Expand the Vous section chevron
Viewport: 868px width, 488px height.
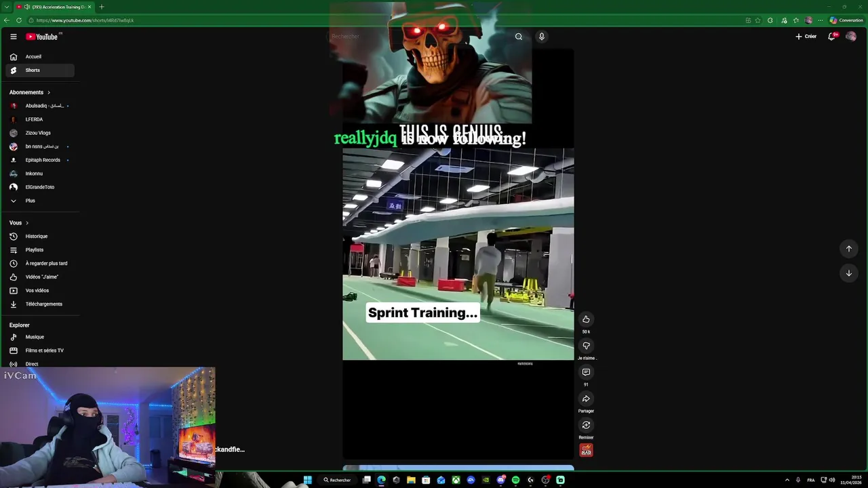tap(27, 223)
